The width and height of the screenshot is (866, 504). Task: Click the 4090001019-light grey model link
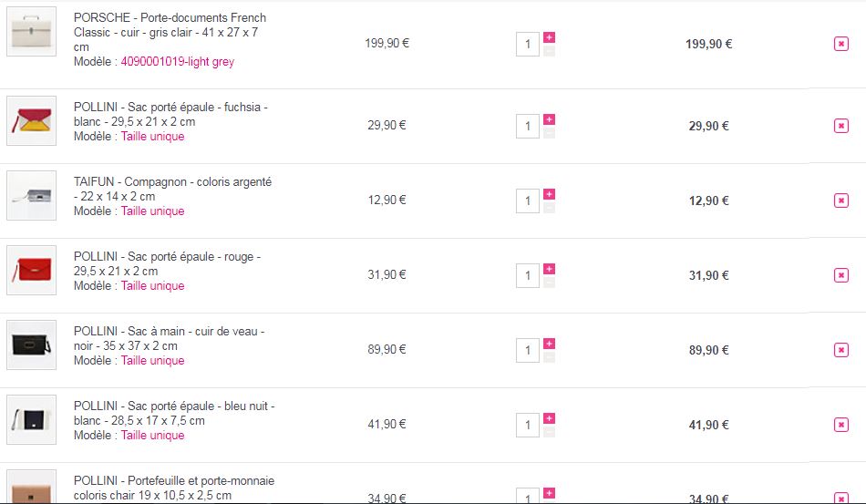(177, 62)
